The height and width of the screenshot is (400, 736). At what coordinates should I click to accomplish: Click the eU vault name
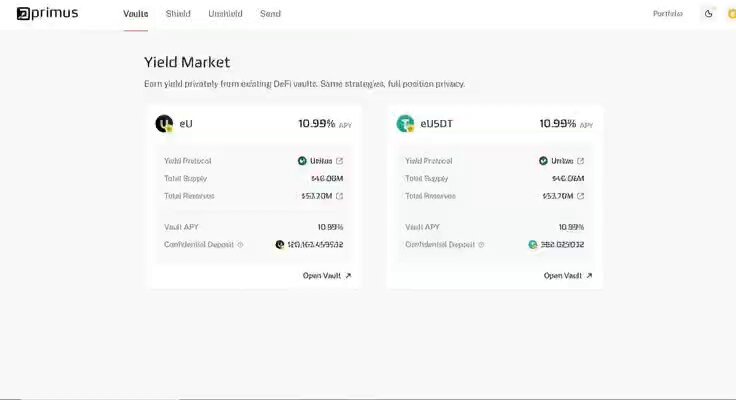186,124
